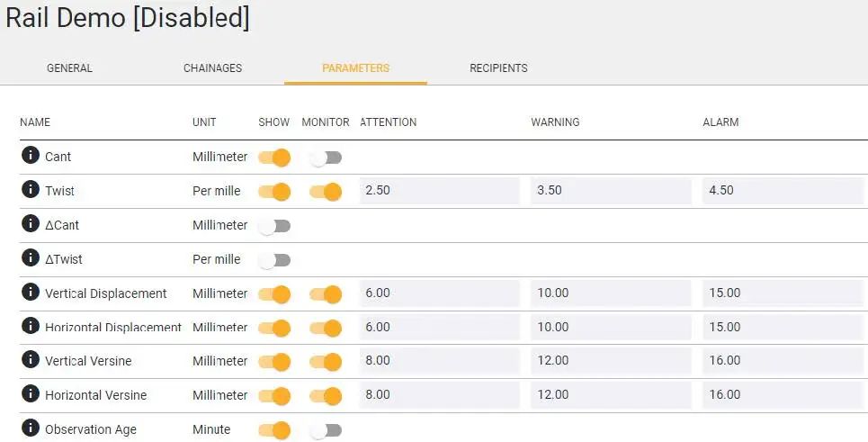Open Horizontal Versine info icon
Image resolution: width=868 pixels, height=442 pixels.
coord(31,393)
